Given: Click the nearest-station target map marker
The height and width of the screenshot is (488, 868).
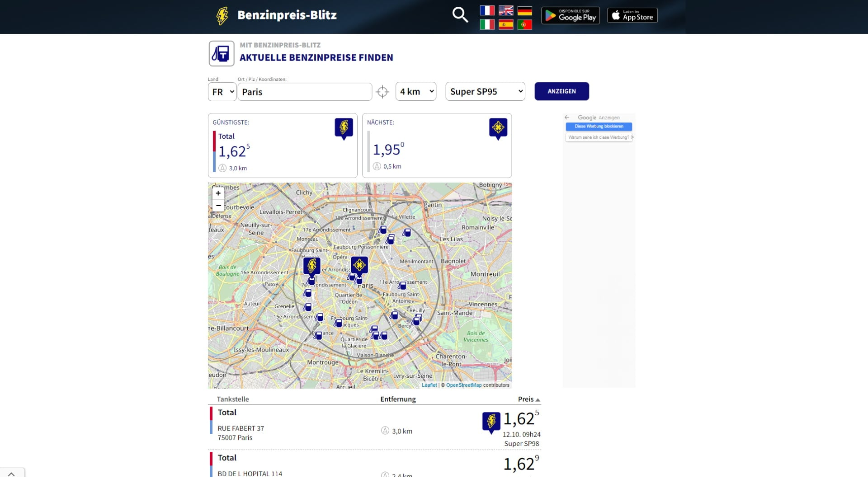Looking at the screenshot, I should [359, 265].
